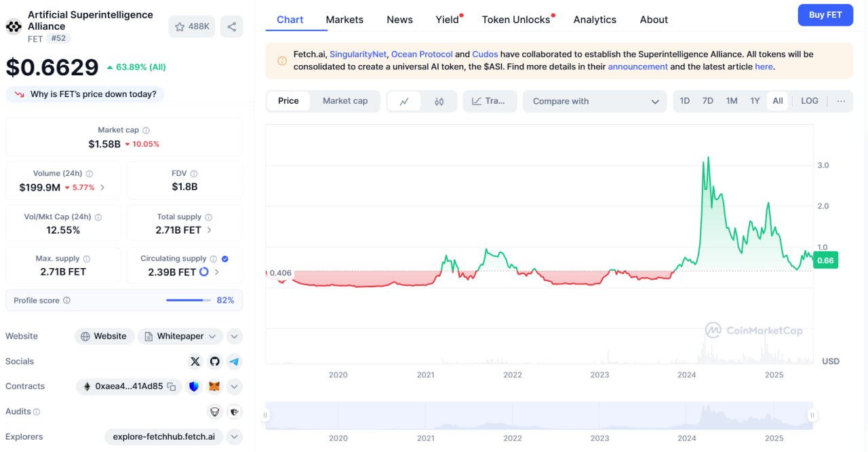Click the Profile score progress bar
Viewport: 868px width, 452px height.
[x=189, y=300]
